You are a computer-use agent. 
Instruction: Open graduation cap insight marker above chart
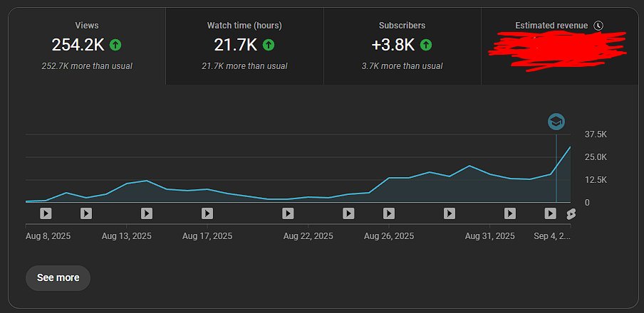coord(556,122)
